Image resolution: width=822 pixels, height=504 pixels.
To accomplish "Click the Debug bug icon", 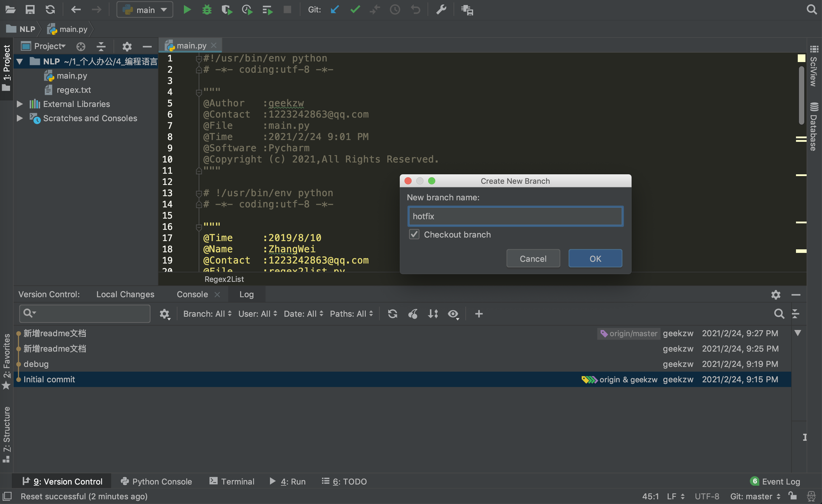I will click(207, 10).
